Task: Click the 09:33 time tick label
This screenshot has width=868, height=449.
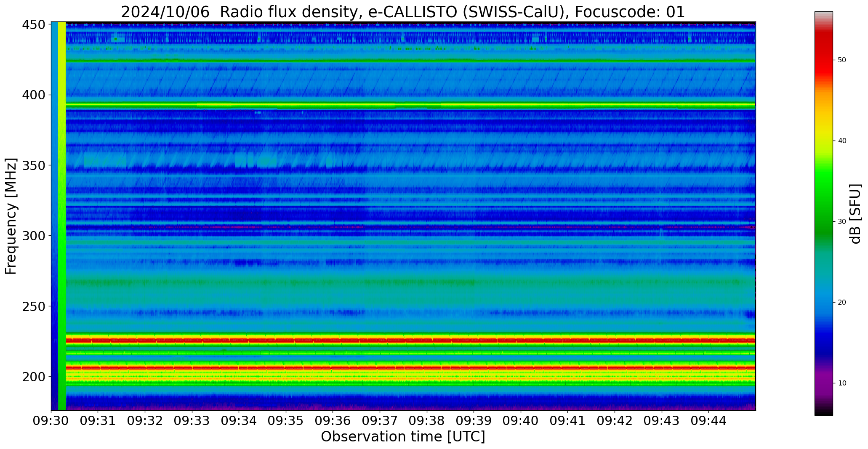Action: coord(192,420)
